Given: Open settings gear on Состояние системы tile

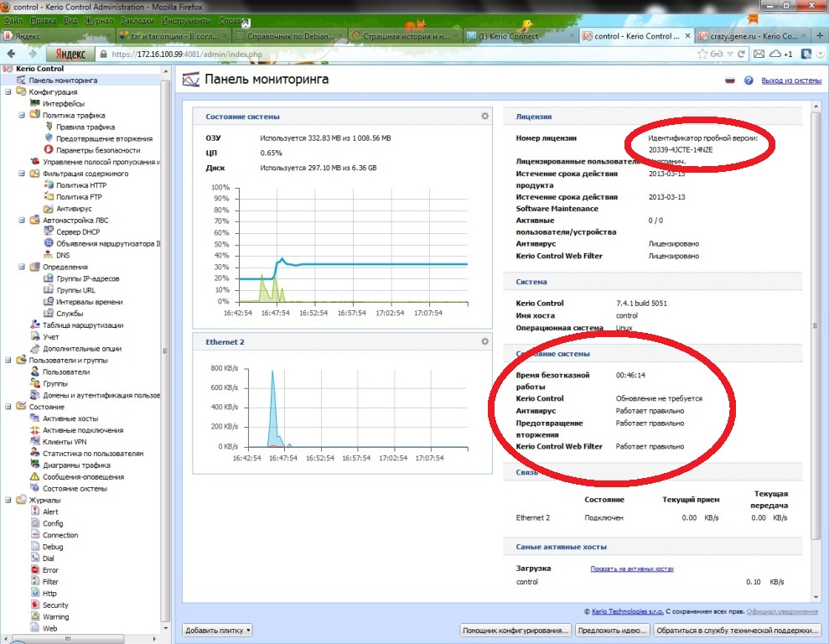Looking at the screenshot, I should pos(484,117).
